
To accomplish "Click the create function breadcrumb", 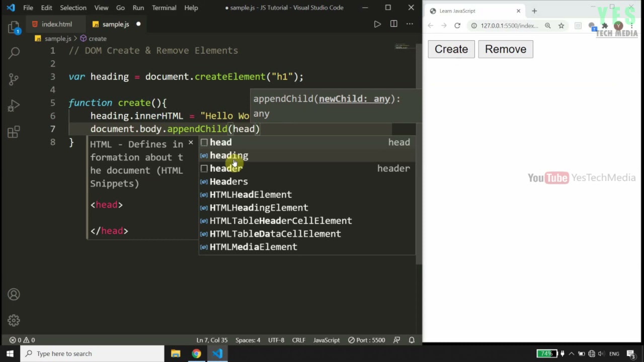I will (x=93, y=39).
